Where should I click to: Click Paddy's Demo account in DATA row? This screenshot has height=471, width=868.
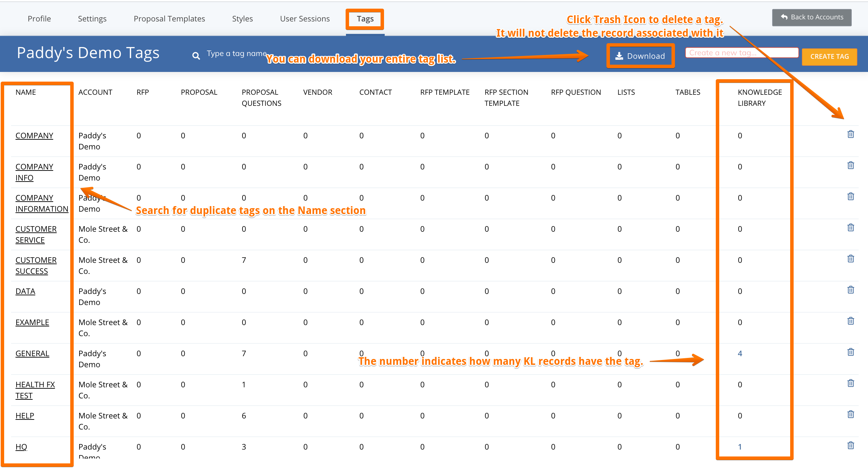coord(92,297)
